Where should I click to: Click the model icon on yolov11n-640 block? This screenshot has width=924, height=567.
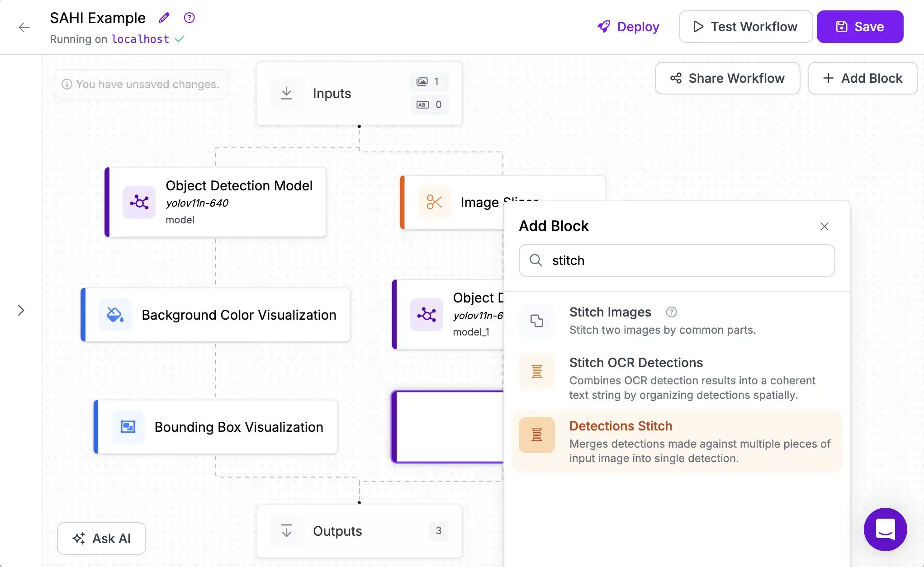coord(139,202)
